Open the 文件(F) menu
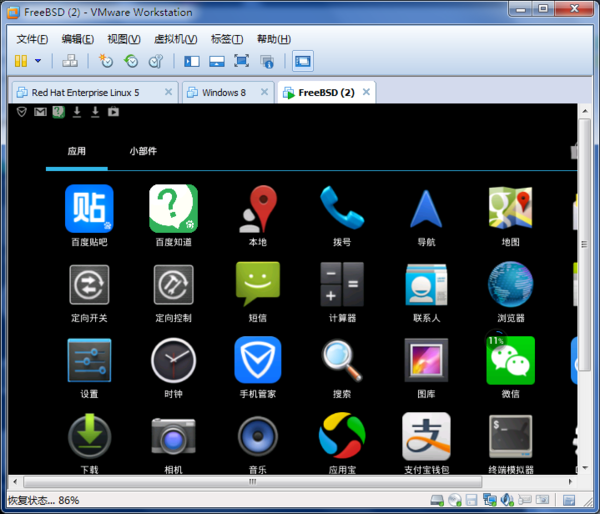The width and height of the screenshot is (600, 514). click(x=33, y=39)
